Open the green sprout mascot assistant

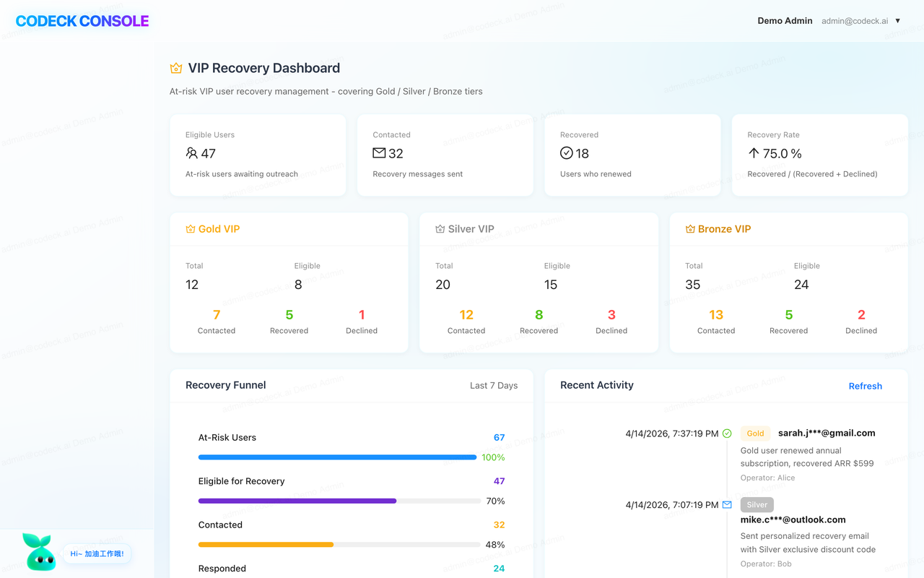[x=40, y=552]
